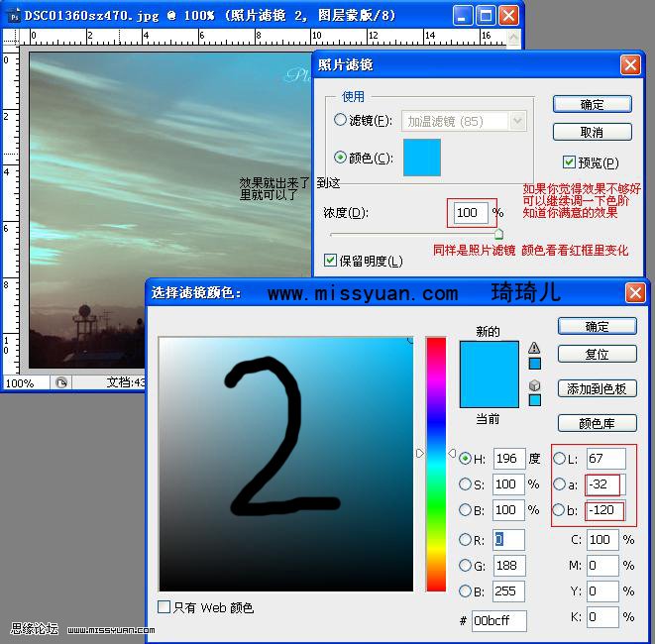Viewport: 655px width, 644px height.
Task: Click the ruler origin corner in document window
Action: coord(11,37)
